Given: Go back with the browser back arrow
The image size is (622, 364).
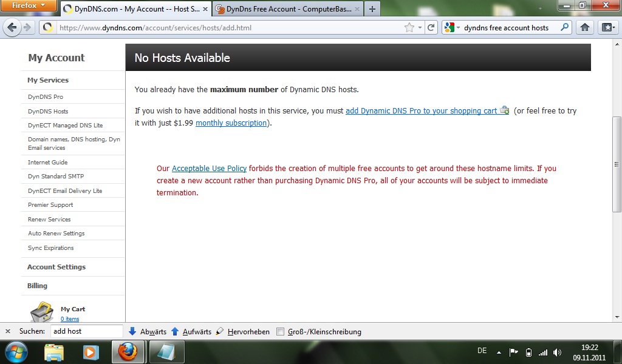Looking at the screenshot, I should pos(12,27).
